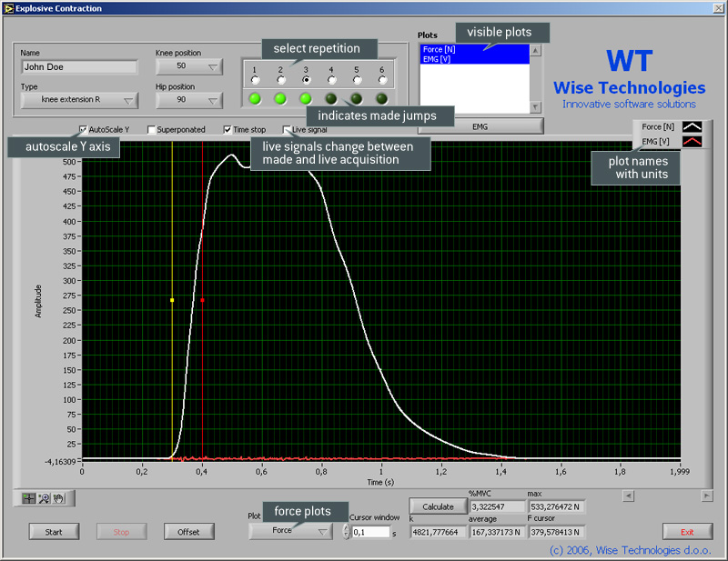Click the Stop button

[x=122, y=532]
